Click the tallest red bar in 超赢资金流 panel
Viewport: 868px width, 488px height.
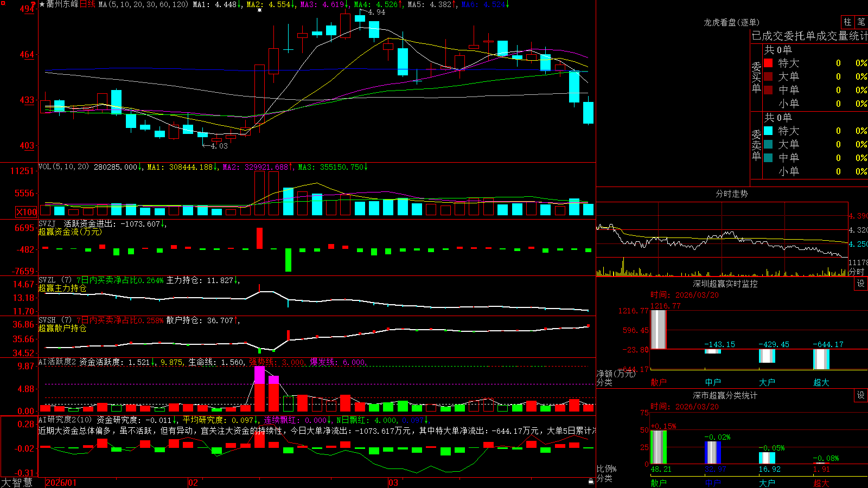259,238
